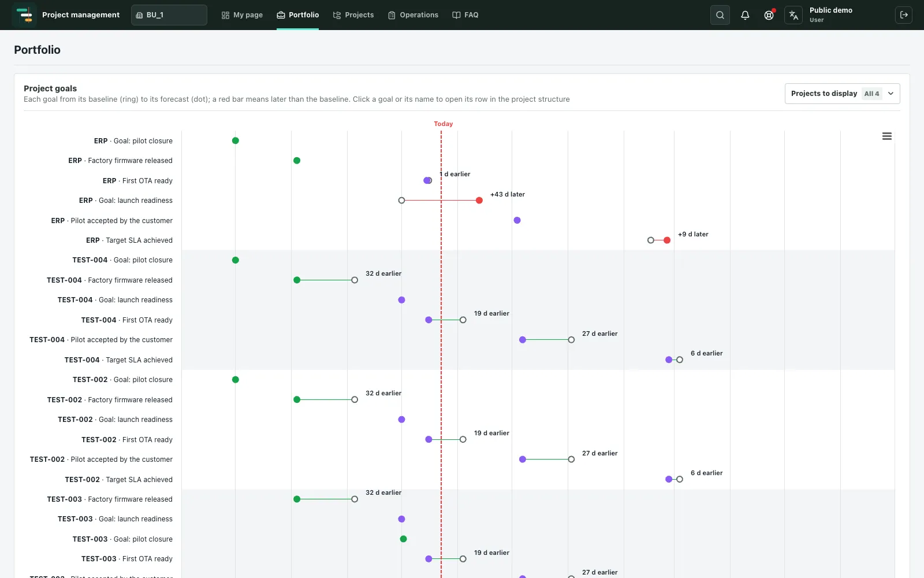Screen dimensions: 924x578
Task: Open TEST-003 Goal: pilot closure label
Action: (x=122, y=539)
